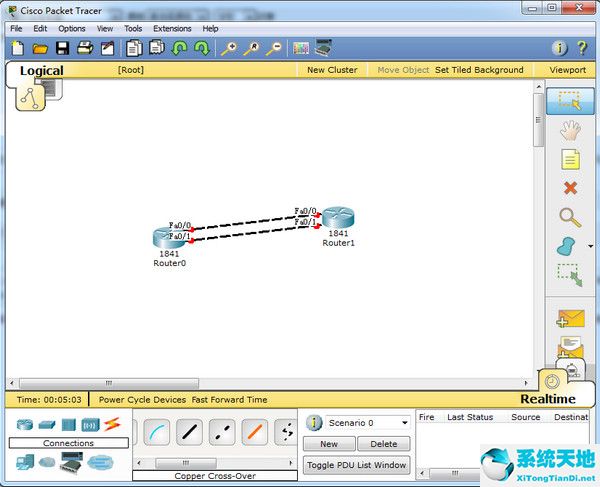Choose the Inspect magnifier tool
600x487 pixels.
coord(570,217)
